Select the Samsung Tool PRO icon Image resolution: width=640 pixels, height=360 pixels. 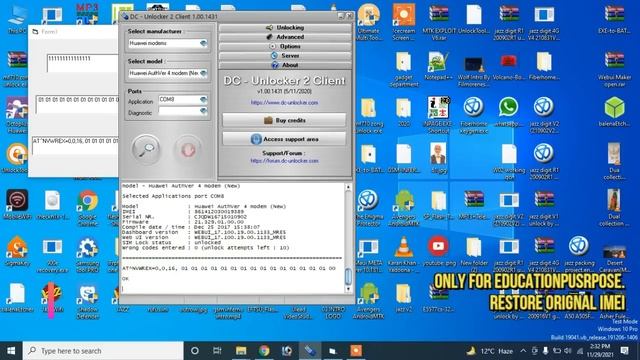pyautogui.click(x=87, y=254)
